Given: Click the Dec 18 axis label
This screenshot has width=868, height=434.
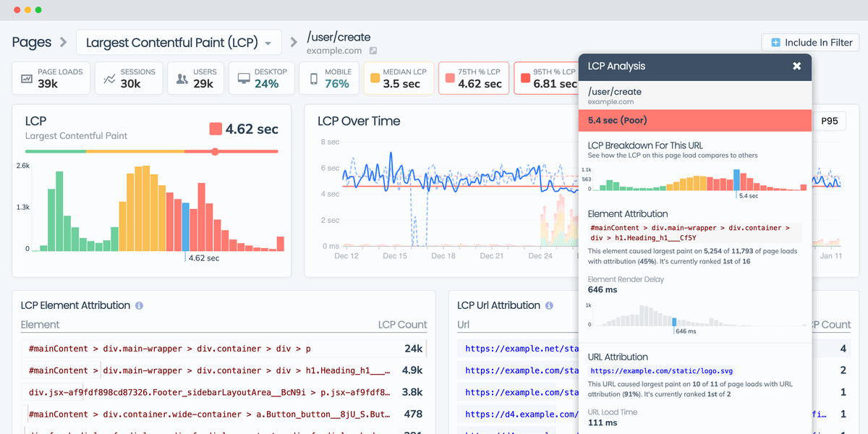Looking at the screenshot, I should pyautogui.click(x=443, y=256).
